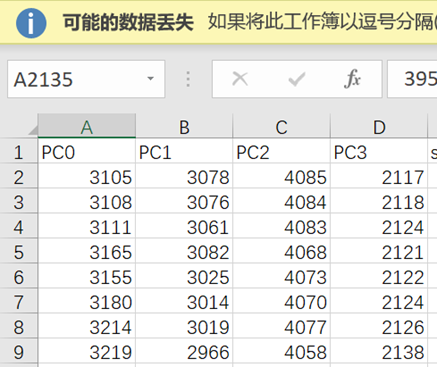
Task: Select the cell with value 2138
Action: click(x=379, y=352)
